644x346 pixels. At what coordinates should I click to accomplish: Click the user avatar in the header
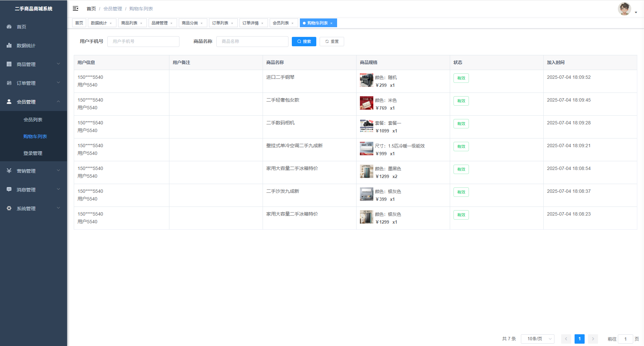click(x=624, y=9)
